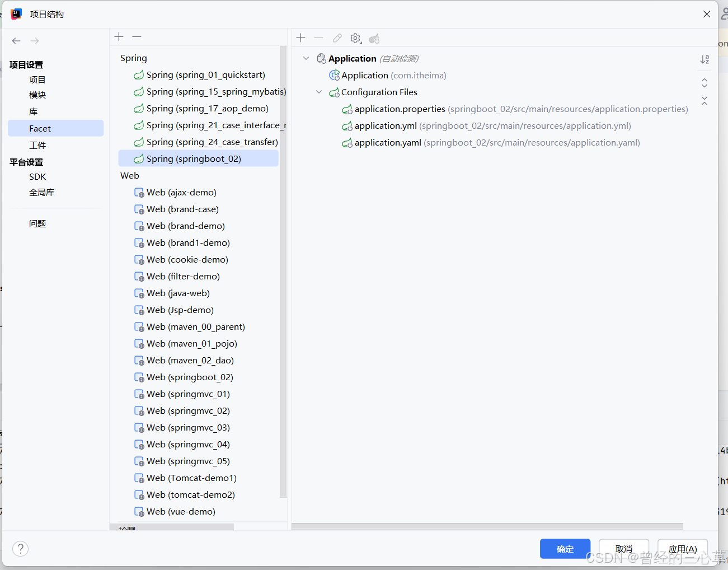The image size is (728, 570).
Task: Remove selected facet with the minus icon
Action: pos(137,36)
